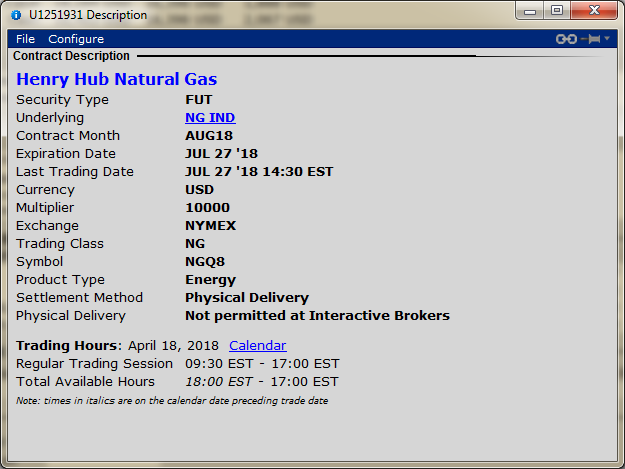Select the FUT security type value
The height and width of the screenshot is (469, 625).
pyautogui.click(x=199, y=100)
